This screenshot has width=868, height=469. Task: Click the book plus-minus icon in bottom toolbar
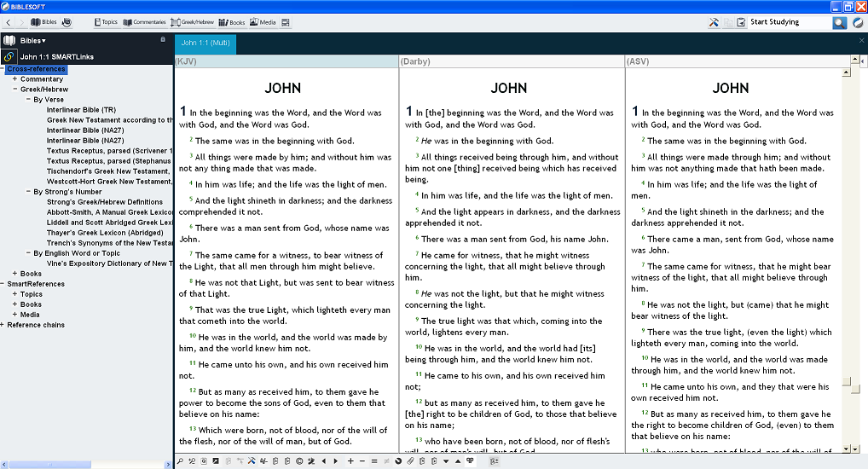(x=494, y=461)
